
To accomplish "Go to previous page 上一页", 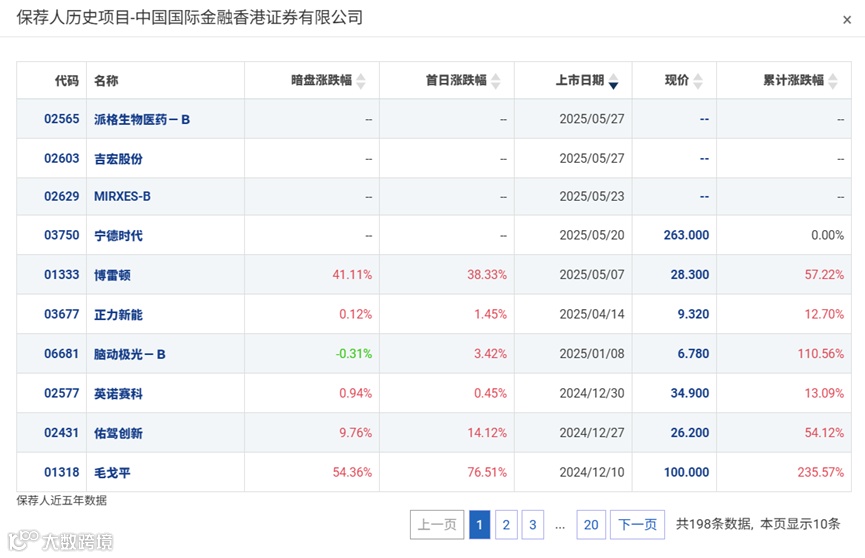I will (x=437, y=524).
